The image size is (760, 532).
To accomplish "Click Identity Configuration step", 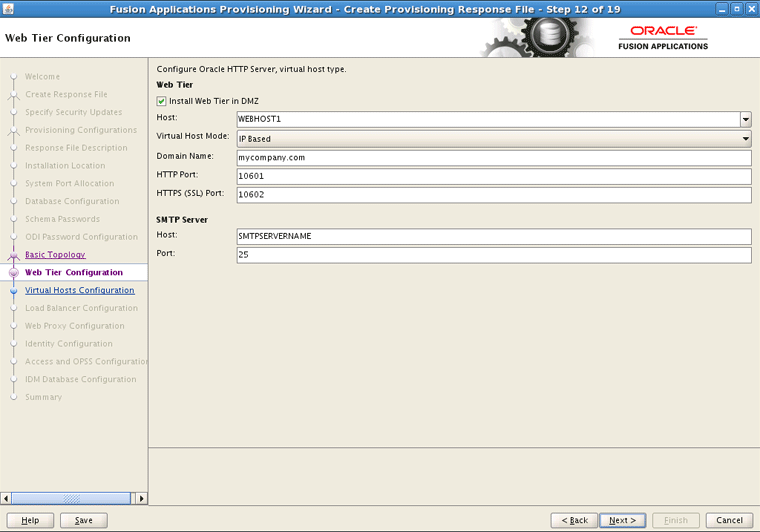I will point(69,344).
